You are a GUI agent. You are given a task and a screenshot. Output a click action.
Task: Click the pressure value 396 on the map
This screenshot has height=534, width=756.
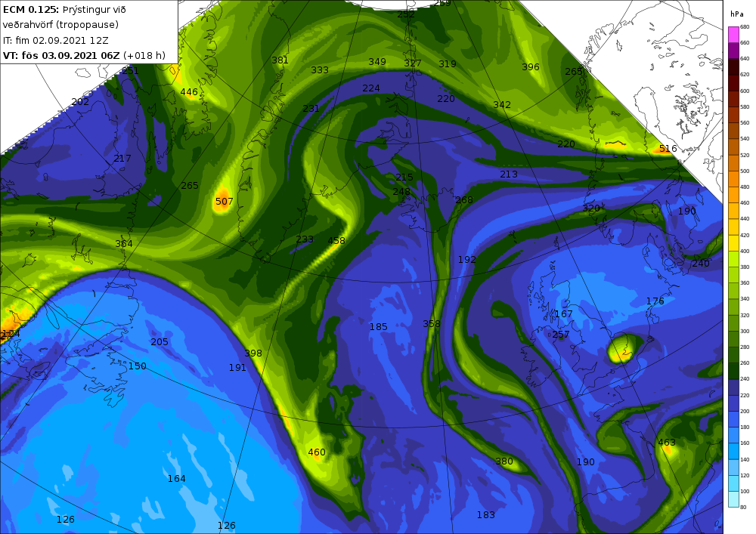(531, 66)
